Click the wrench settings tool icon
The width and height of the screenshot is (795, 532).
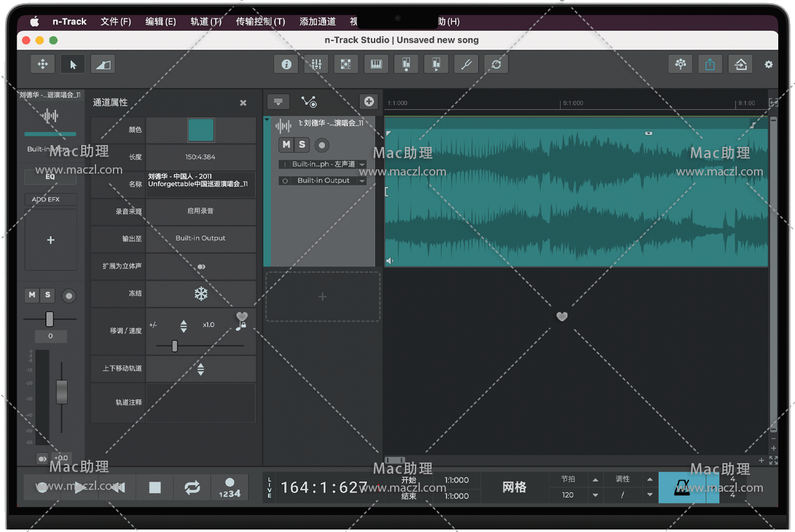pos(466,64)
